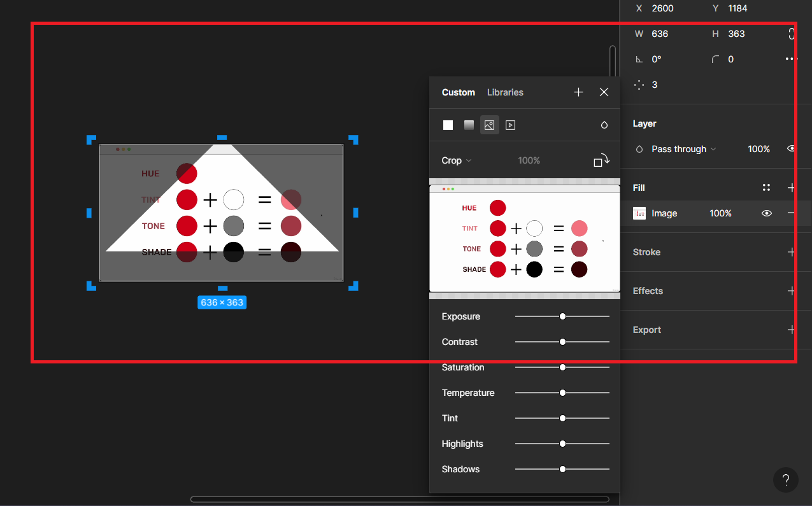Click the corner radius field showing 0
Viewport: 812px width, 506px height.
731,59
